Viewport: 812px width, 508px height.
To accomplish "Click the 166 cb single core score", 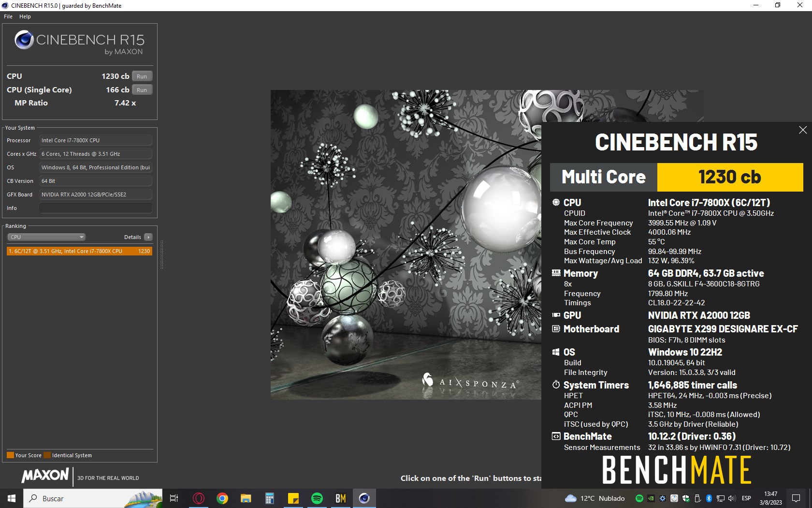I will pyautogui.click(x=117, y=90).
